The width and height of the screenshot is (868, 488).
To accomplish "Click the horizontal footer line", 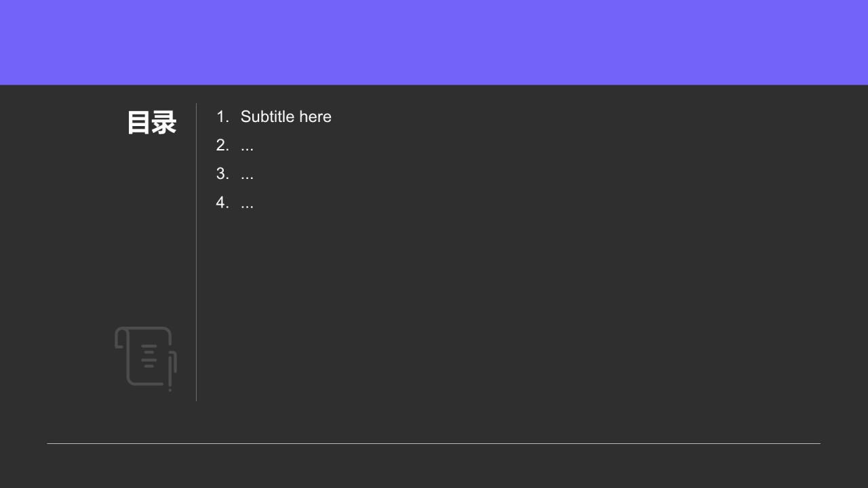I will pos(433,443).
